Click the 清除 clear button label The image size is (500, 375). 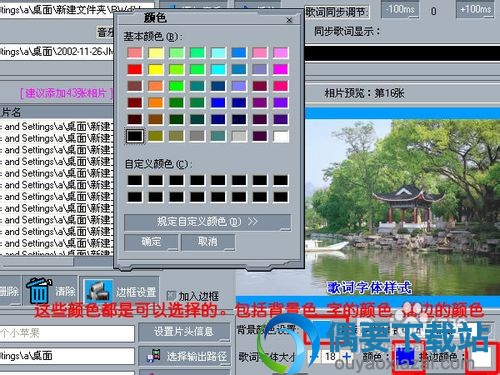[x=65, y=291]
